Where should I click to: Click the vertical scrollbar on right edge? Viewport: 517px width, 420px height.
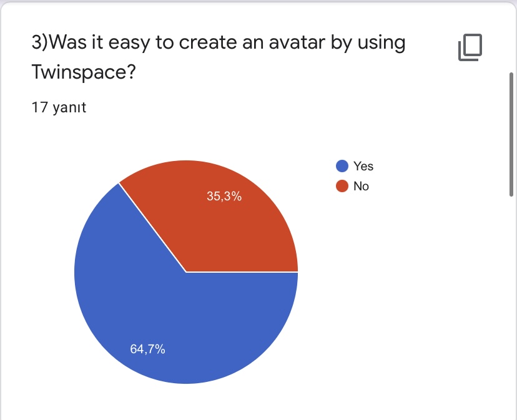point(512,134)
